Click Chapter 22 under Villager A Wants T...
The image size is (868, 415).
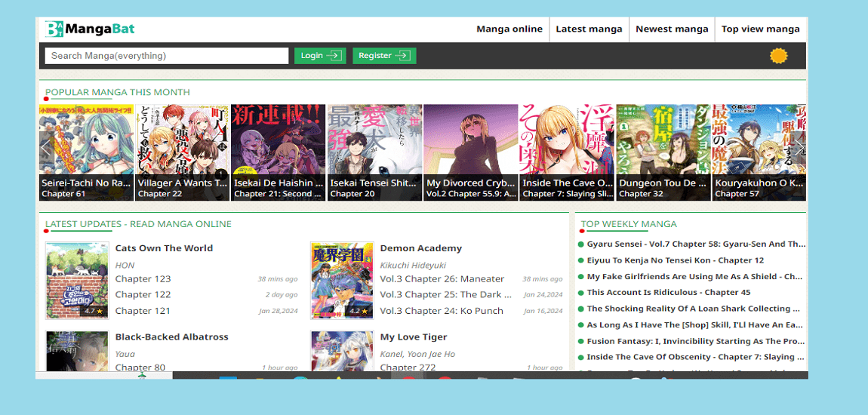[160, 194]
